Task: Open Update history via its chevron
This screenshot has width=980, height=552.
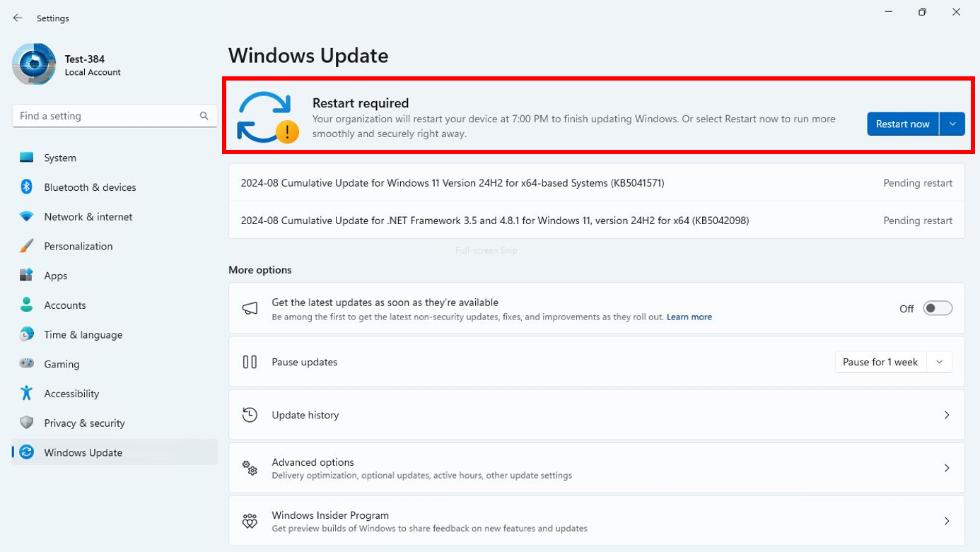Action: coord(947,415)
